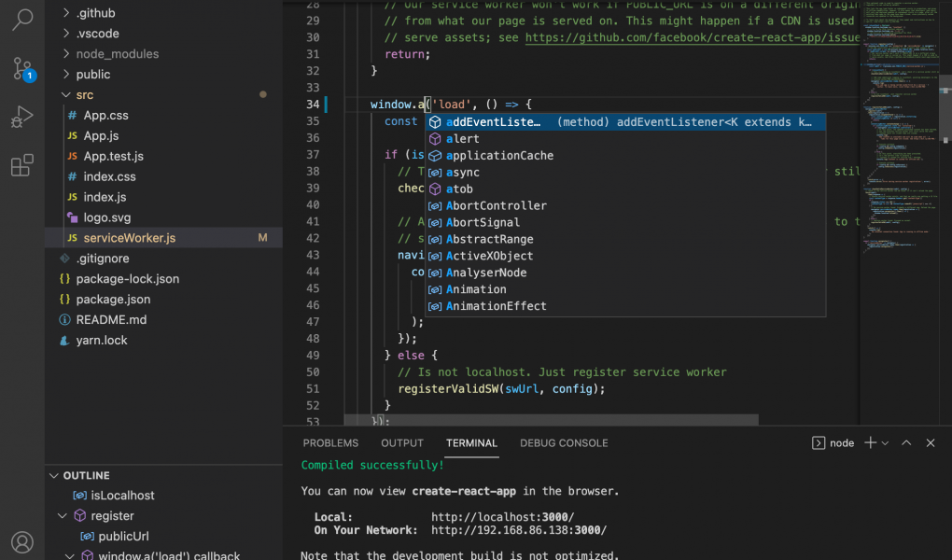The height and width of the screenshot is (560, 952).
Task: Maximize the panel with up chevron
Action: tap(906, 442)
